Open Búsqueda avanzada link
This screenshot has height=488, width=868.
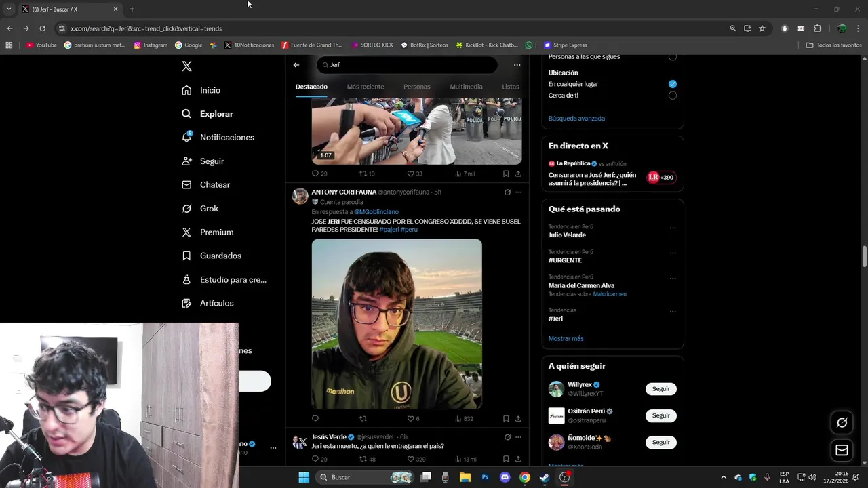click(x=576, y=119)
